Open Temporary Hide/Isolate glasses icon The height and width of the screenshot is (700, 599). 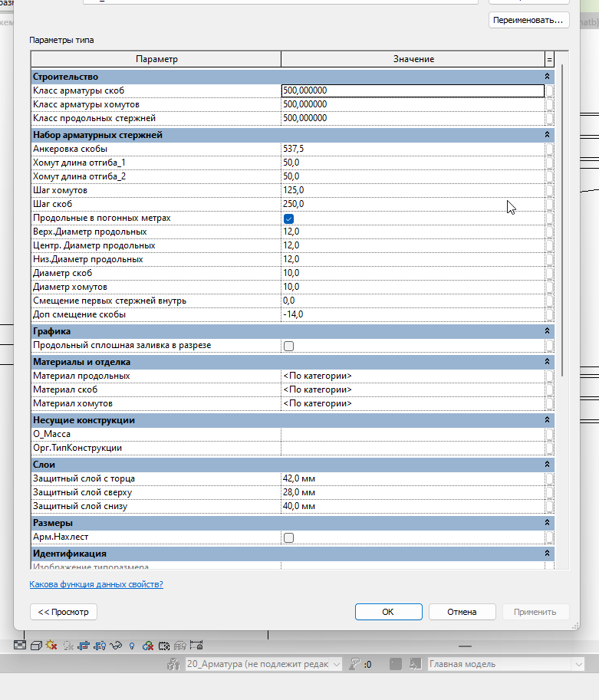click(116, 646)
